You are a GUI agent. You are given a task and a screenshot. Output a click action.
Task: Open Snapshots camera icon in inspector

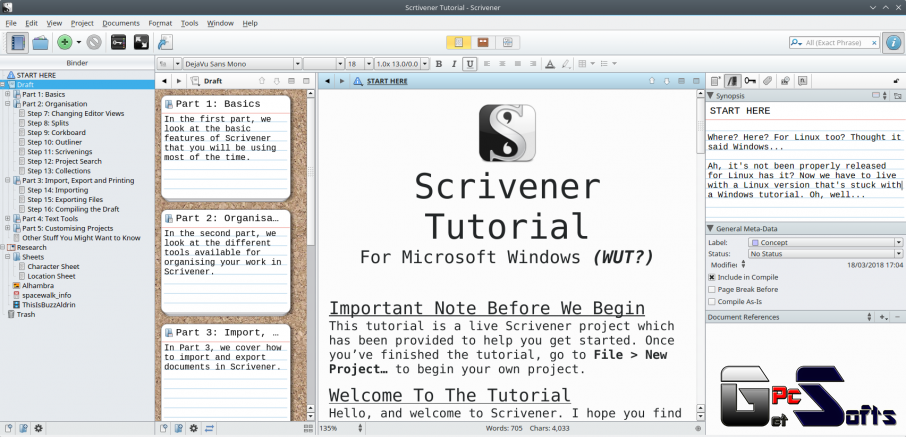coord(785,81)
